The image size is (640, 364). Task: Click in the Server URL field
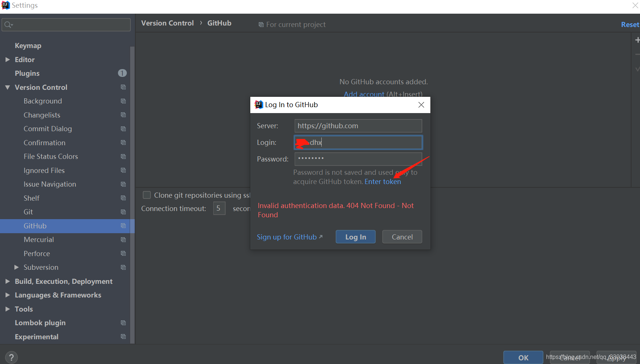358,126
